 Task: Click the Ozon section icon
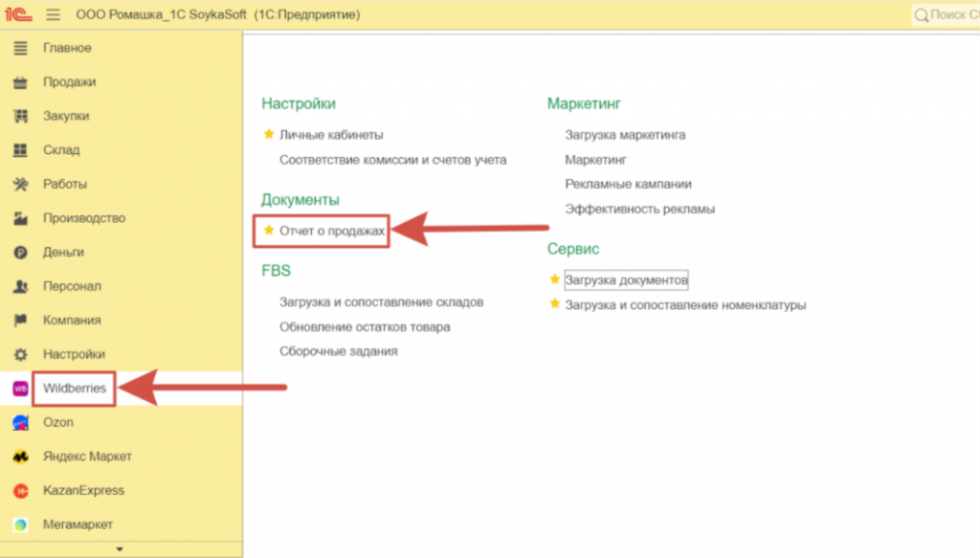tap(19, 422)
